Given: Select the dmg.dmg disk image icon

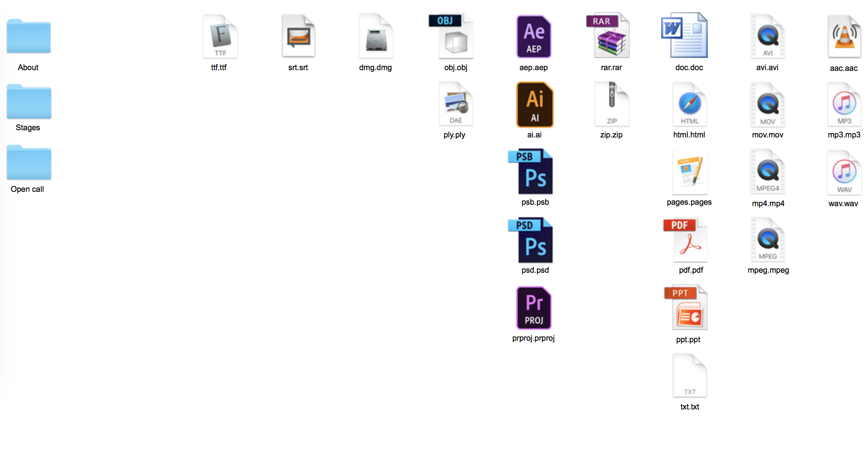Looking at the screenshot, I should (376, 36).
